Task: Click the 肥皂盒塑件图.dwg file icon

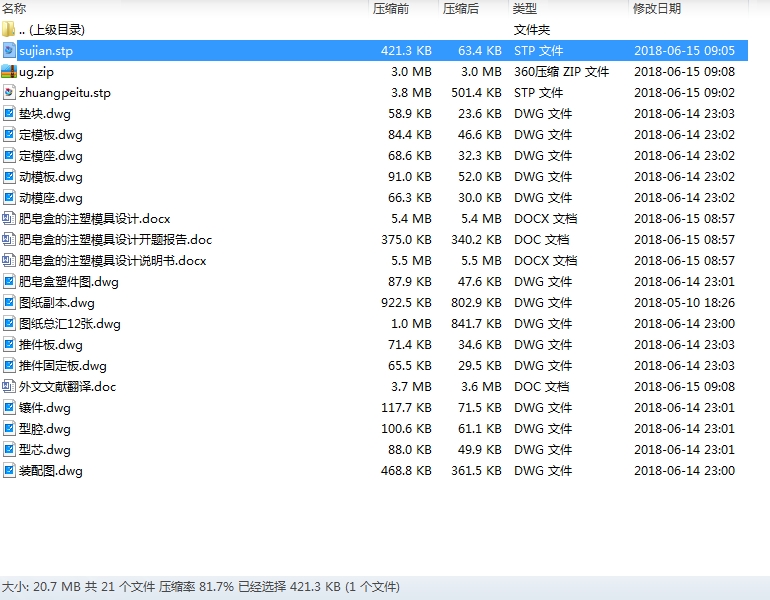Action: (x=8, y=282)
